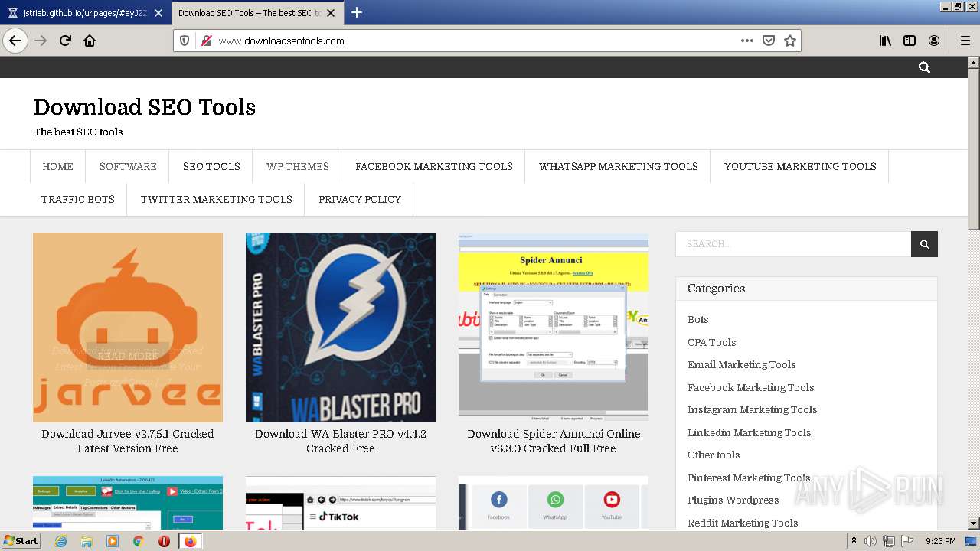Screen dimensions: 980x551
Task: Open File Explorer from taskbar
Action: click(87, 541)
